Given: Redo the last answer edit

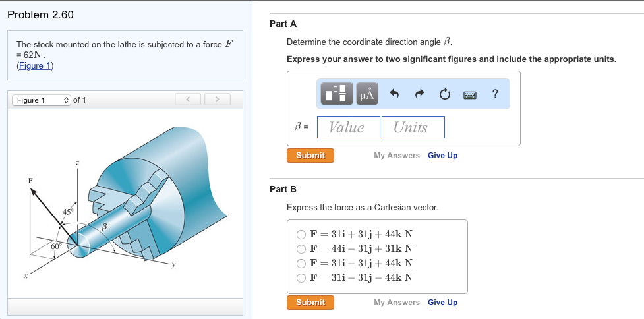Looking at the screenshot, I should pos(419,94).
